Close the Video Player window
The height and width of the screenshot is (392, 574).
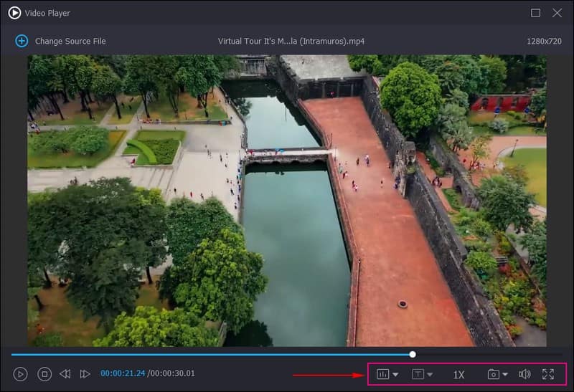[557, 13]
